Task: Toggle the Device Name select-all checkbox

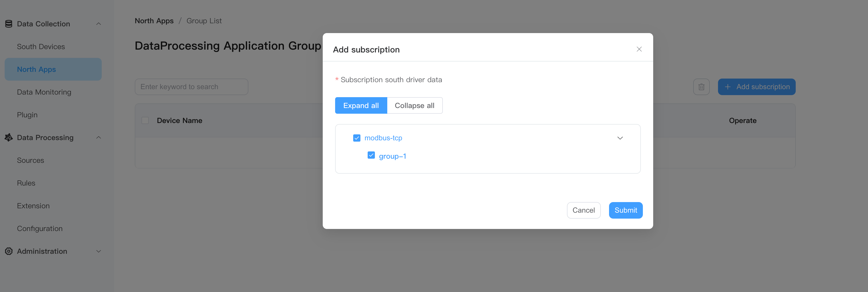Action: [145, 121]
